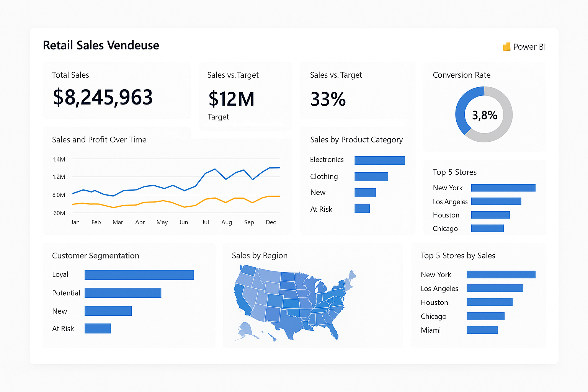This screenshot has width=588, height=392.
Task: Select the Miami entry in Top 5 Stores by Sales
Action: (x=482, y=330)
